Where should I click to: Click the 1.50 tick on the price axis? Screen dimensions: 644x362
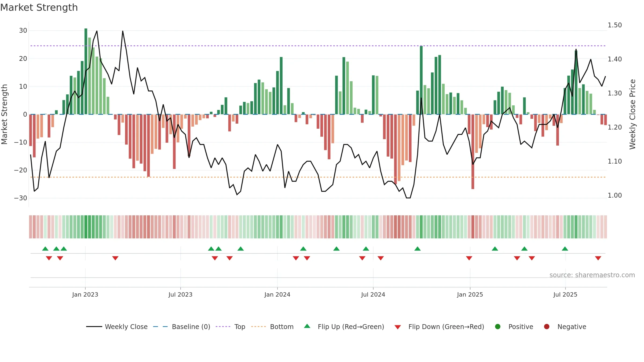(x=615, y=25)
